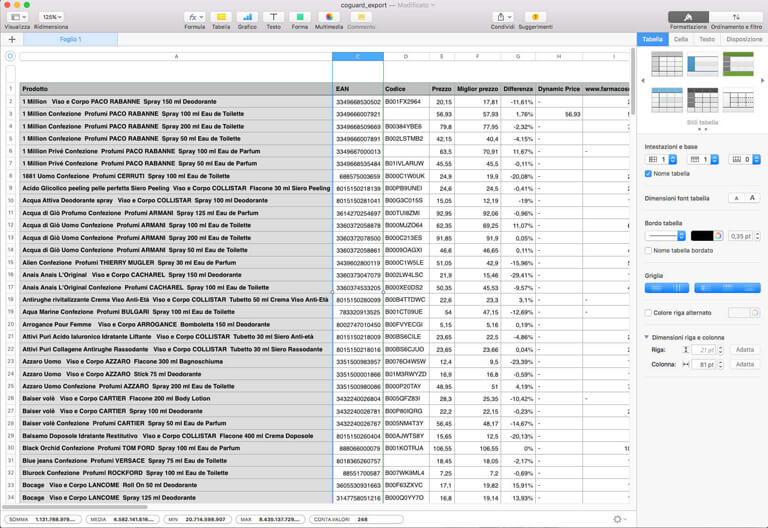
Task: Open the status bar gear settings menu
Action: pyautogui.click(x=619, y=519)
